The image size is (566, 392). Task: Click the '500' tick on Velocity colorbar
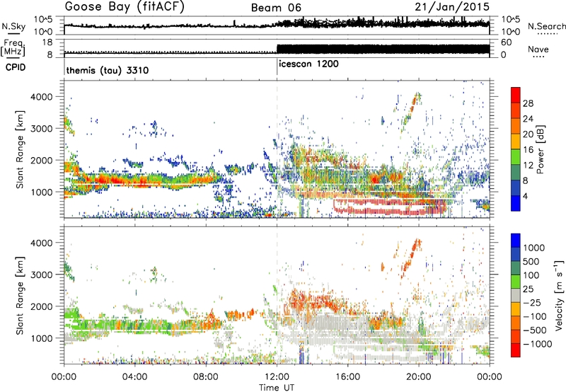pos(532,261)
